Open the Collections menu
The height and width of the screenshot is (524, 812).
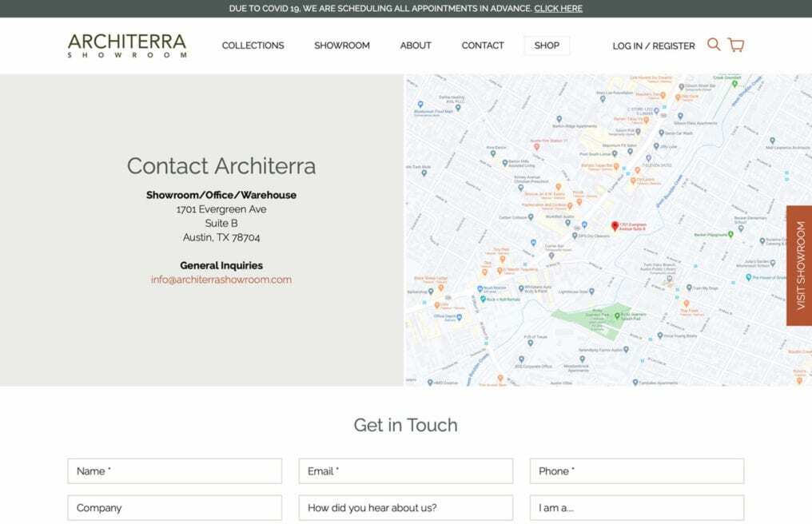coord(253,46)
